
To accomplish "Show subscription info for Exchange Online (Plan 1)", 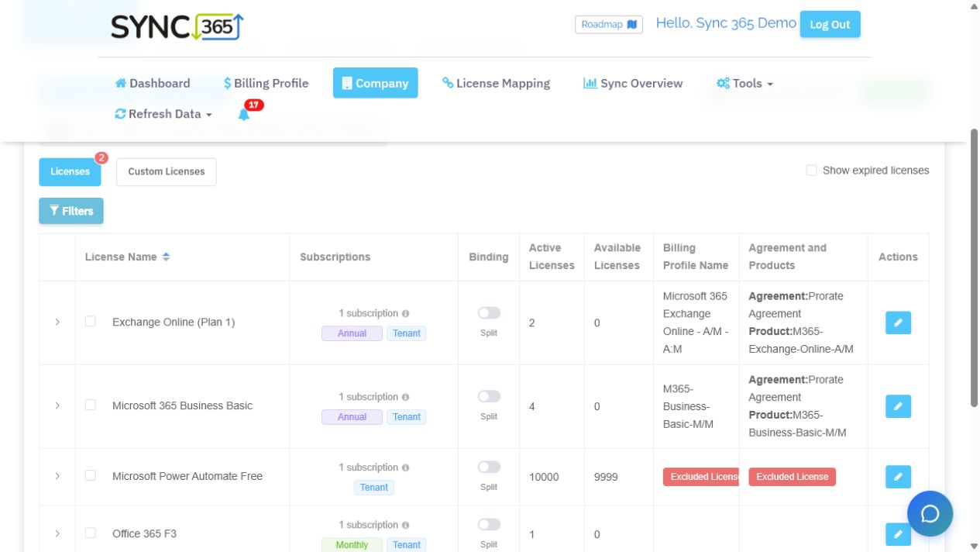I will 405,314.
